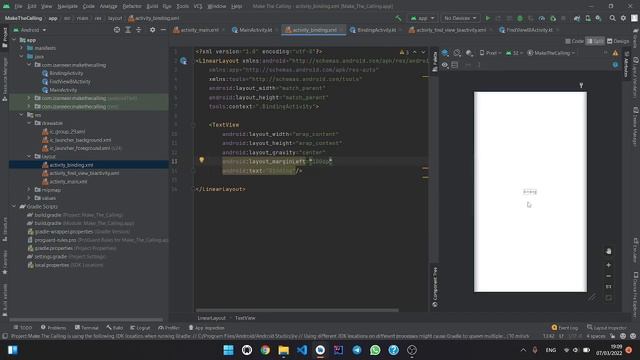Collapse Gradle Scripts node
Viewport: 640px width, 360px height.
coord(14,207)
